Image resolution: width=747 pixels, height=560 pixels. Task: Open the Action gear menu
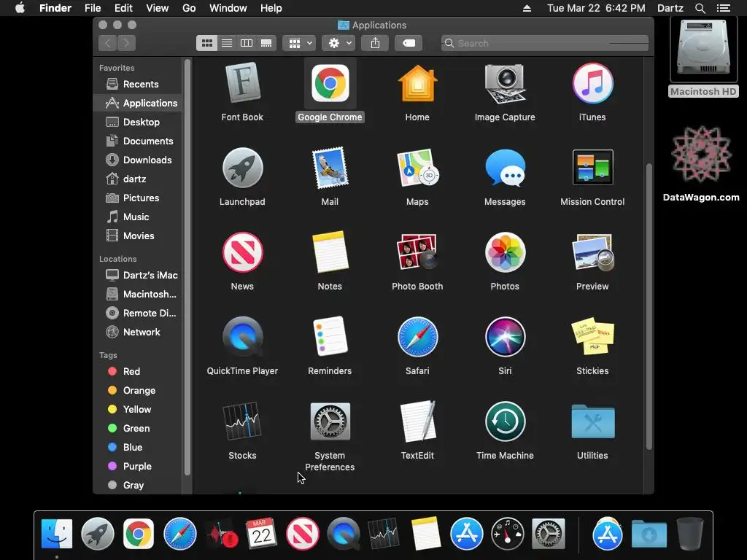338,43
